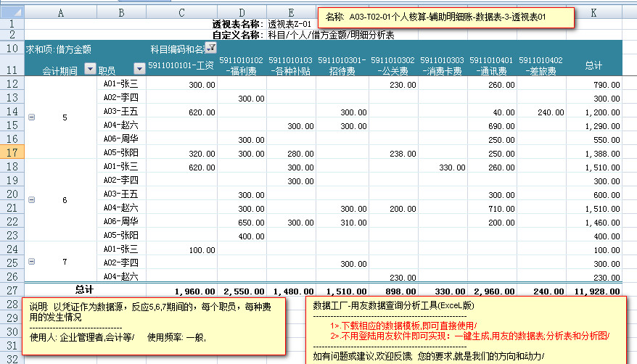637x364 pixels.
Task: Click the Select All corner box
Action: 12,13
